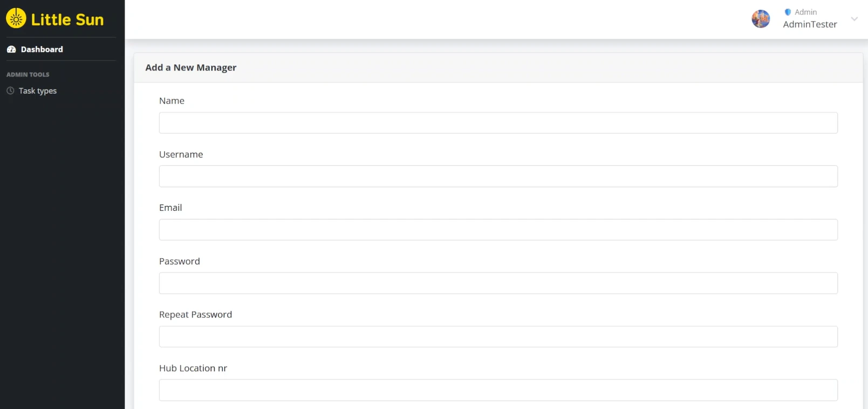
Task: Click into the Username text box
Action: point(498,176)
